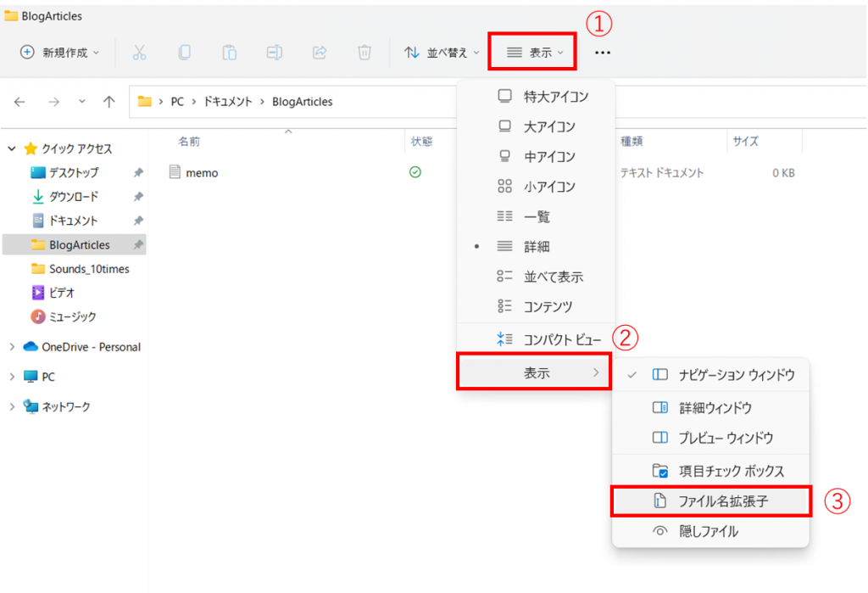This screenshot has height=593, width=868.
Task: Click the Share icon in toolbar
Action: [320, 53]
